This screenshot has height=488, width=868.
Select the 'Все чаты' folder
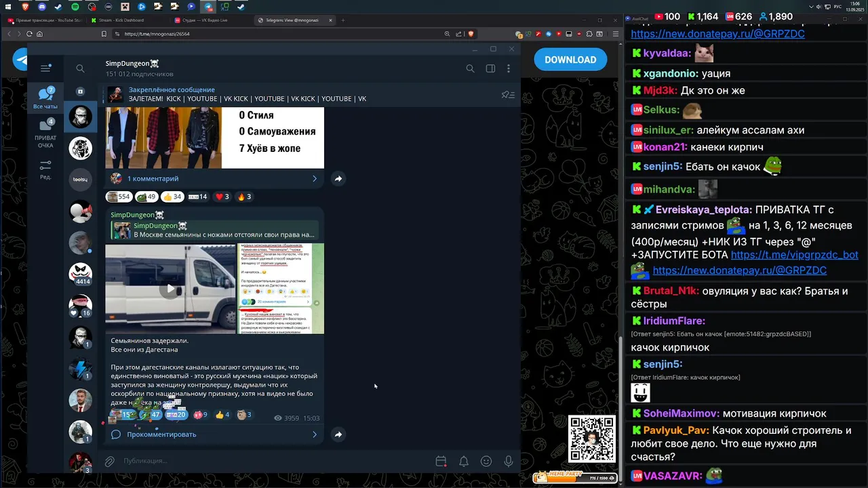(x=45, y=98)
